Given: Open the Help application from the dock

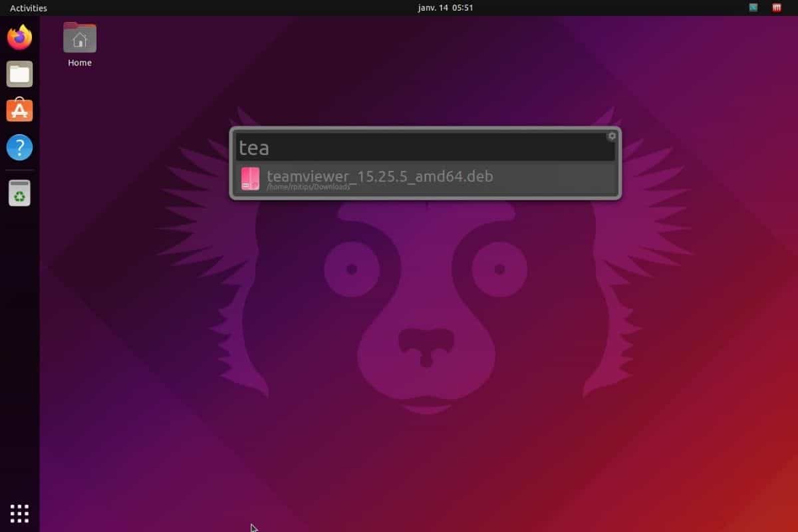Looking at the screenshot, I should pyautogui.click(x=19, y=148).
